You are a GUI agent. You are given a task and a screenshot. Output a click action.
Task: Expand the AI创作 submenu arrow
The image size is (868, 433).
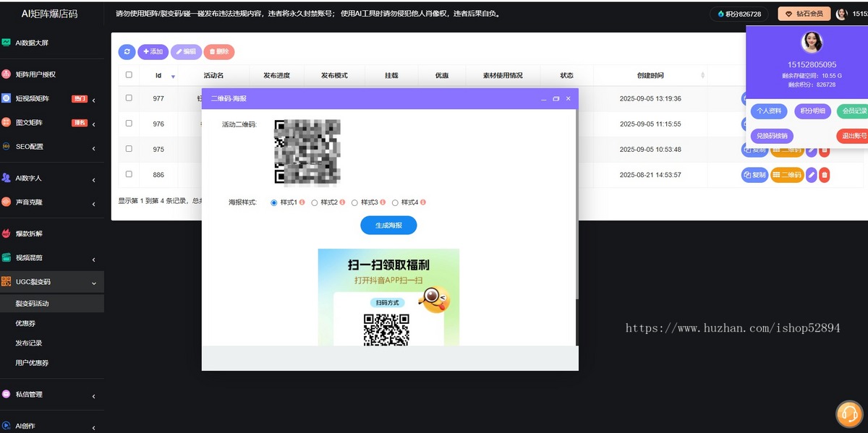93,427
